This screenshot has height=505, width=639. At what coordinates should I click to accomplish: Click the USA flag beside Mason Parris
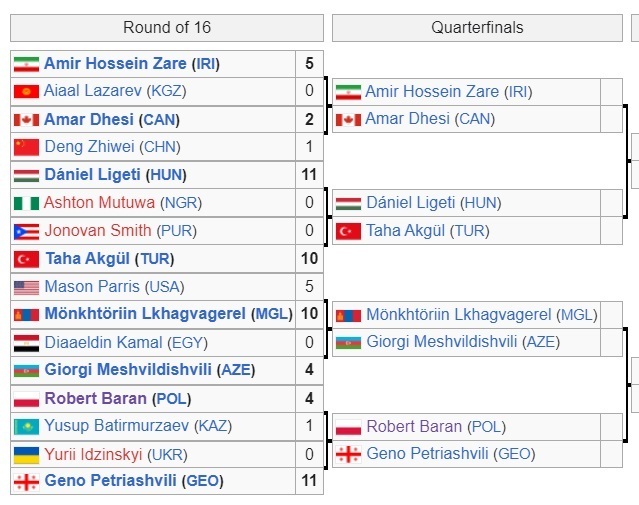click(x=26, y=287)
